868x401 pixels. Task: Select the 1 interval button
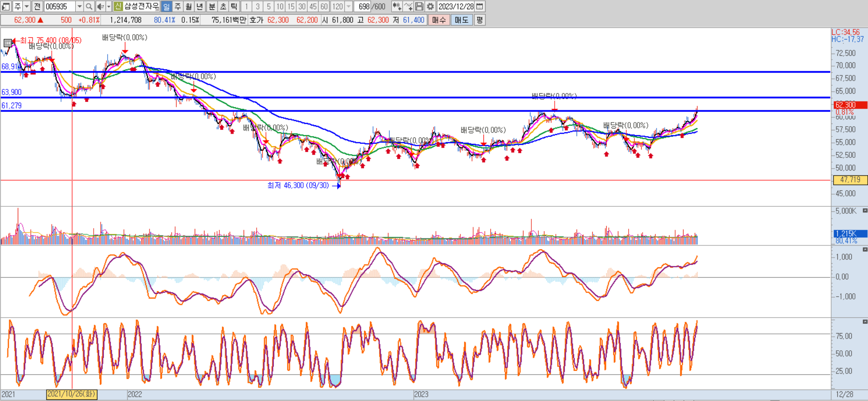pos(246,7)
